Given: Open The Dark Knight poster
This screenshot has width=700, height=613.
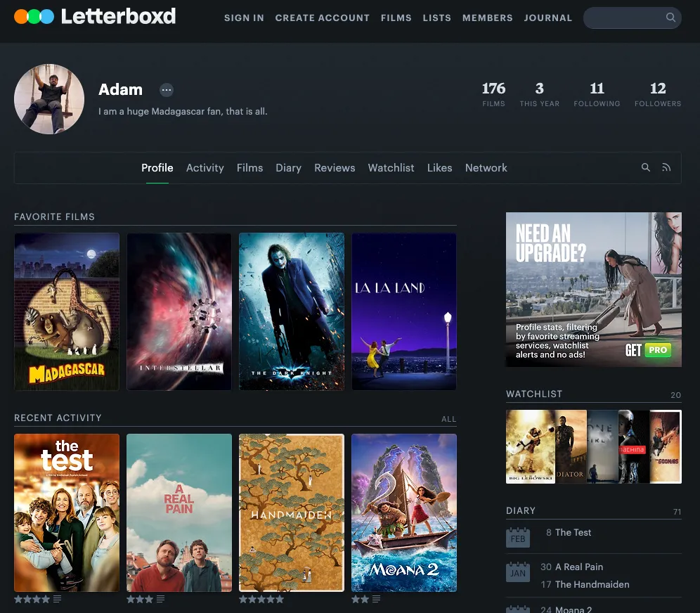Looking at the screenshot, I should [x=292, y=311].
